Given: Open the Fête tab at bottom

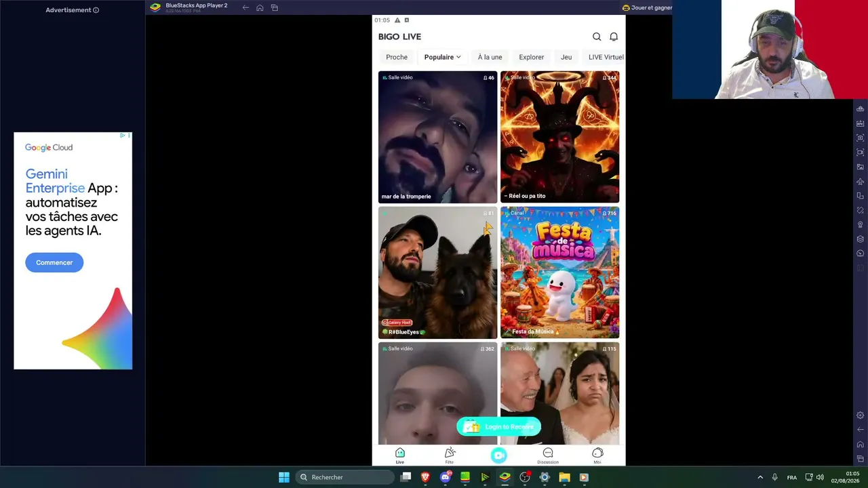Looking at the screenshot, I should tap(450, 455).
